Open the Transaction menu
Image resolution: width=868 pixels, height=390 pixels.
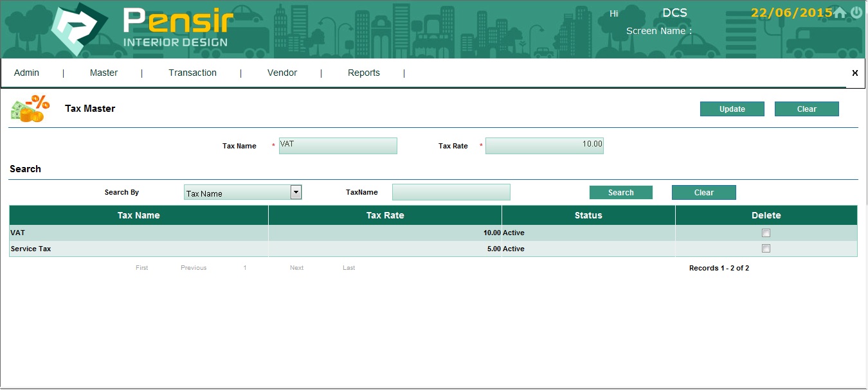point(192,73)
